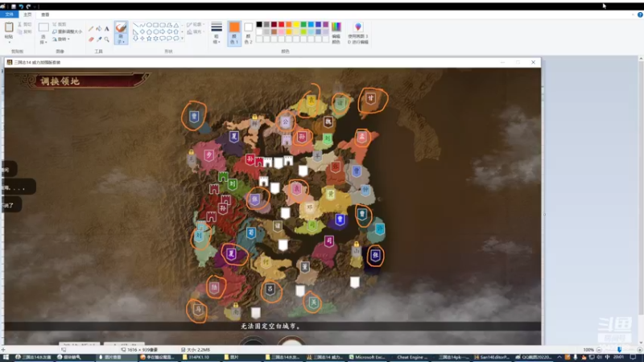644x362 pixels.
Task: Click Edit with Paint 3D button
Action: [x=358, y=33]
